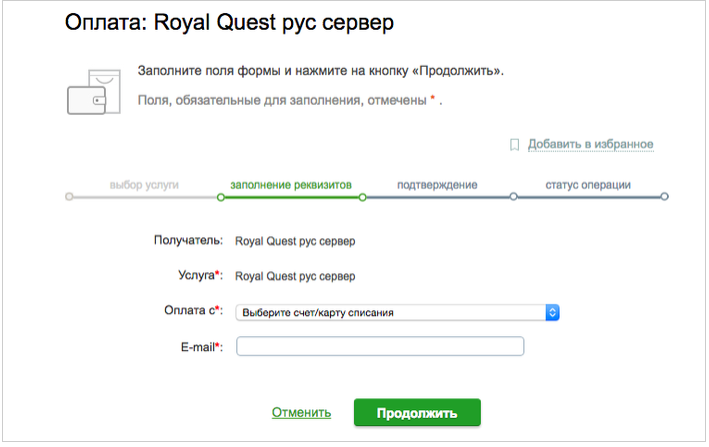Click the instruction text Заполните поля формы

click(x=321, y=71)
